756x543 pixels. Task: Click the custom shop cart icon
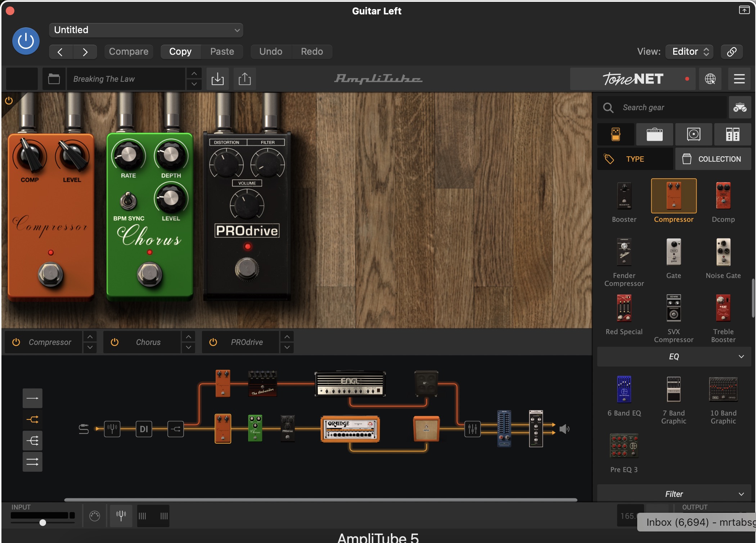740,107
